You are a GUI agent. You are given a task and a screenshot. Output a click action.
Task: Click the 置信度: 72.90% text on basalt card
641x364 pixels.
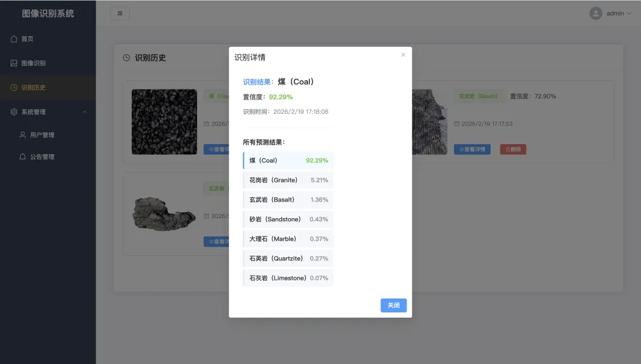point(533,97)
